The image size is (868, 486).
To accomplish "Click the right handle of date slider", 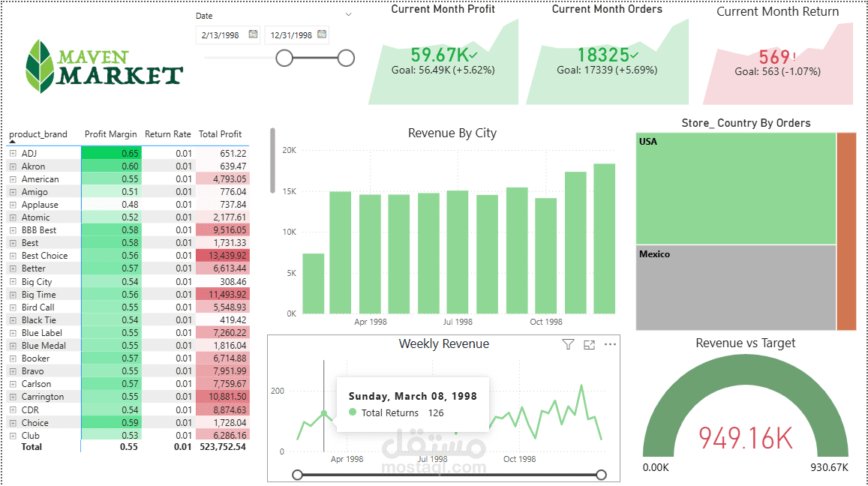I will (346, 58).
